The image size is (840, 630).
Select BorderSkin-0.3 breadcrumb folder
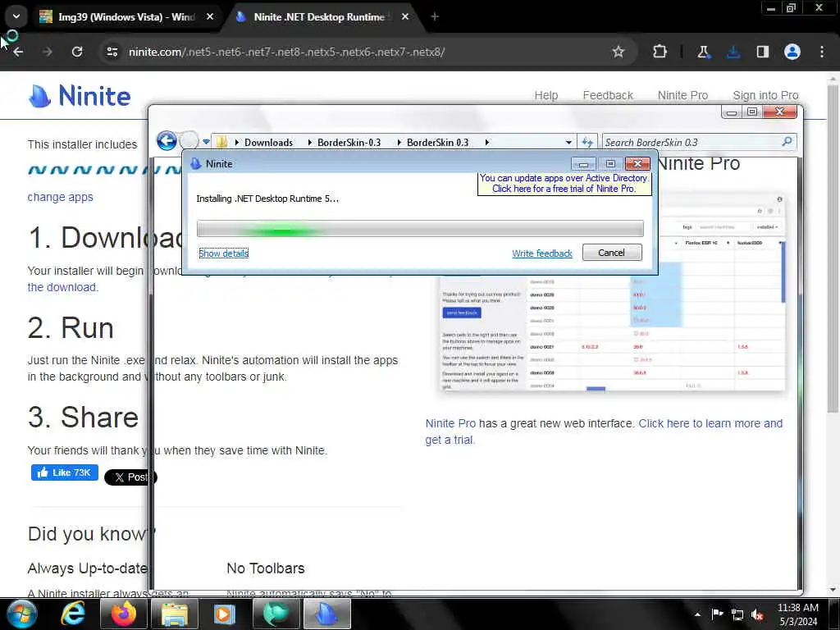pos(349,143)
